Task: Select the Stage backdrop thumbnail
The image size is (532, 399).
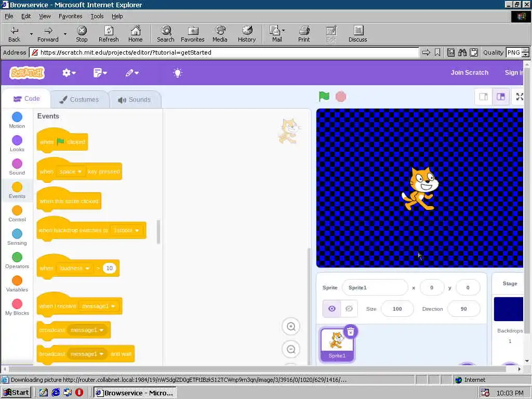Action: click(x=509, y=309)
